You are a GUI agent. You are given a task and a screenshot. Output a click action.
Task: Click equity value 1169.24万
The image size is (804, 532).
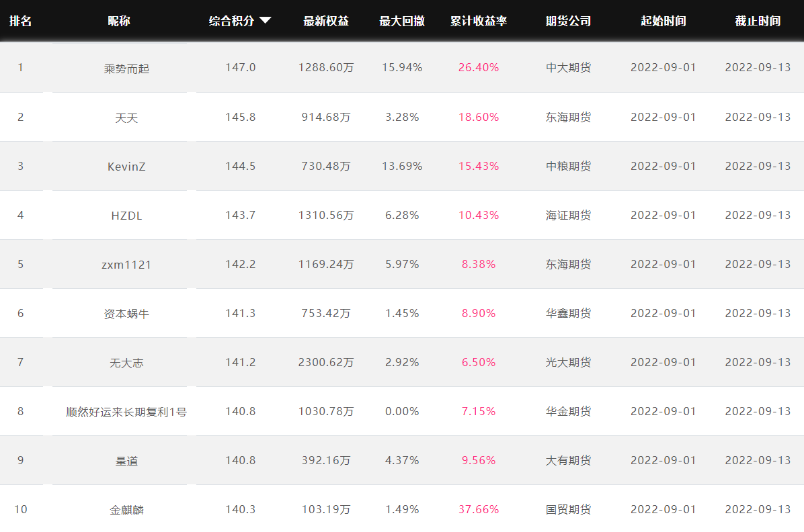(x=326, y=265)
